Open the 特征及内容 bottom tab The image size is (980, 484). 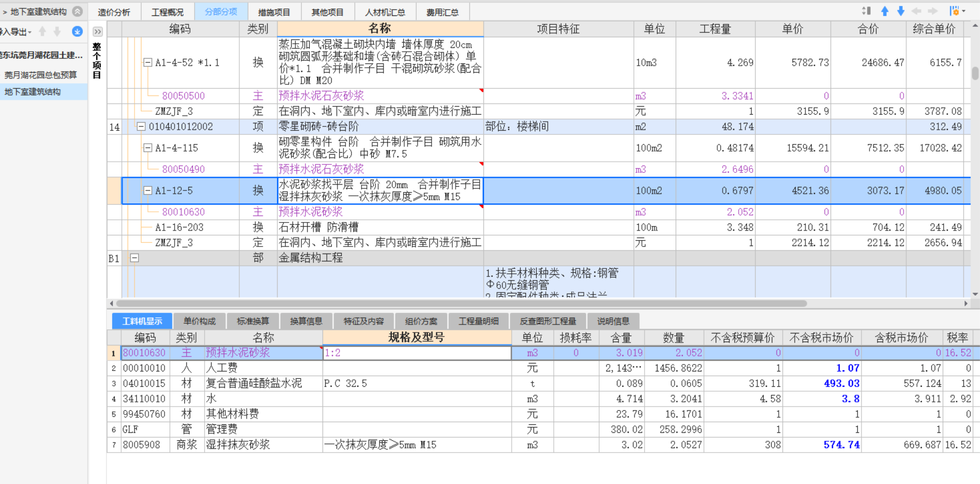[x=364, y=321]
